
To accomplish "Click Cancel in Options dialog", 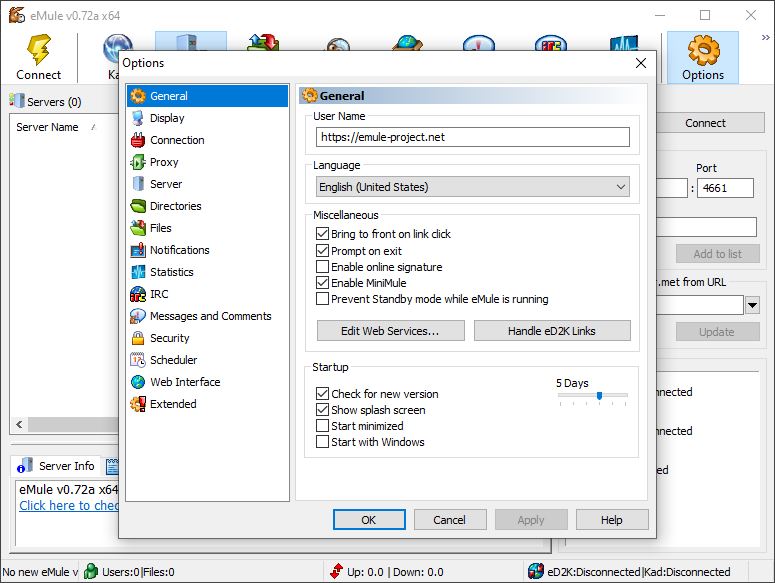I will (x=450, y=520).
